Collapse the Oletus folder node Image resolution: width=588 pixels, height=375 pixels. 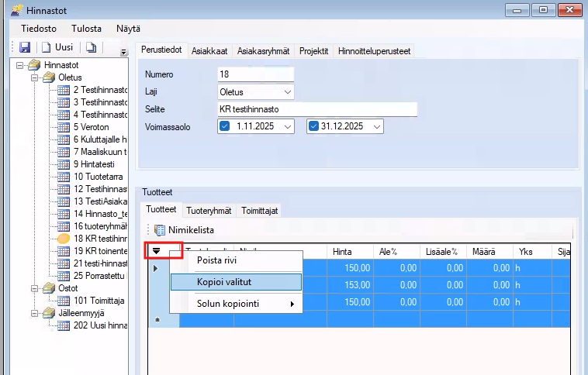(x=36, y=77)
